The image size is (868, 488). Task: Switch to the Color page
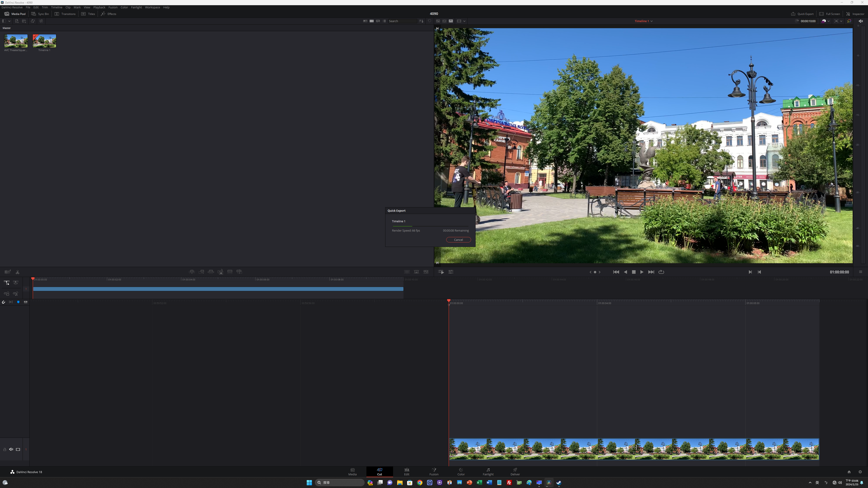pyautogui.click(x=461, y=472)
